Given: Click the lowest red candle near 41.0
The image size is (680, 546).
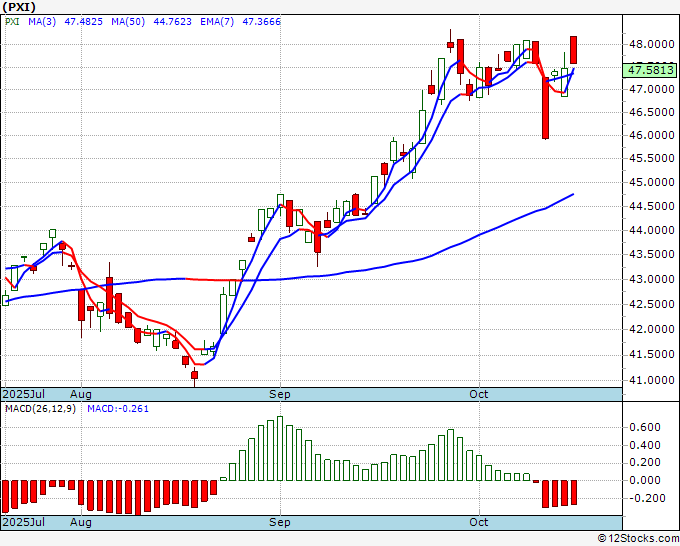Looking at the screenshot, I should 194,375.
